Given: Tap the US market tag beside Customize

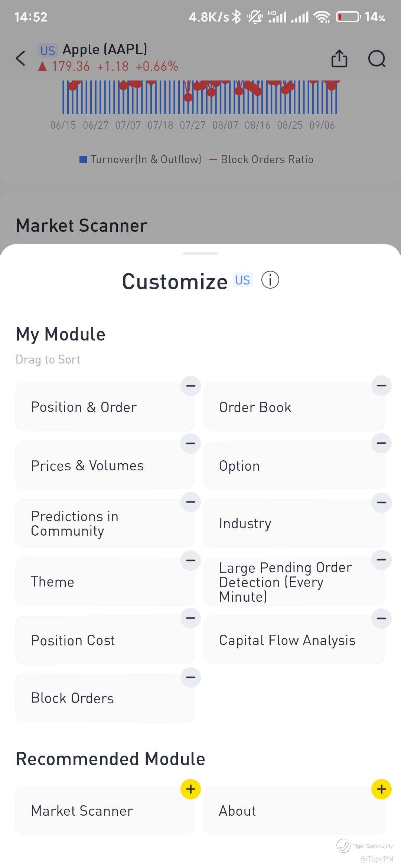Looking at the screenshot, I should coord(243,280).
